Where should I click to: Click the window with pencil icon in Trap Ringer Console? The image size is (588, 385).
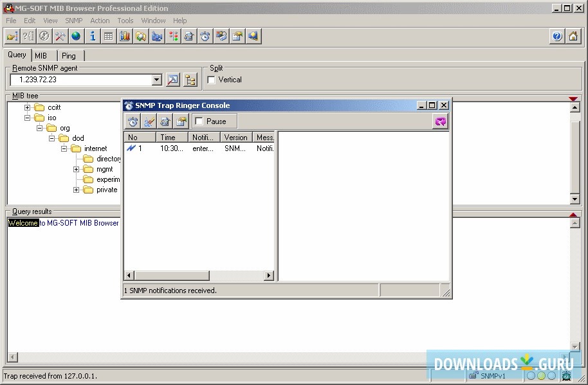coord(181,121)
